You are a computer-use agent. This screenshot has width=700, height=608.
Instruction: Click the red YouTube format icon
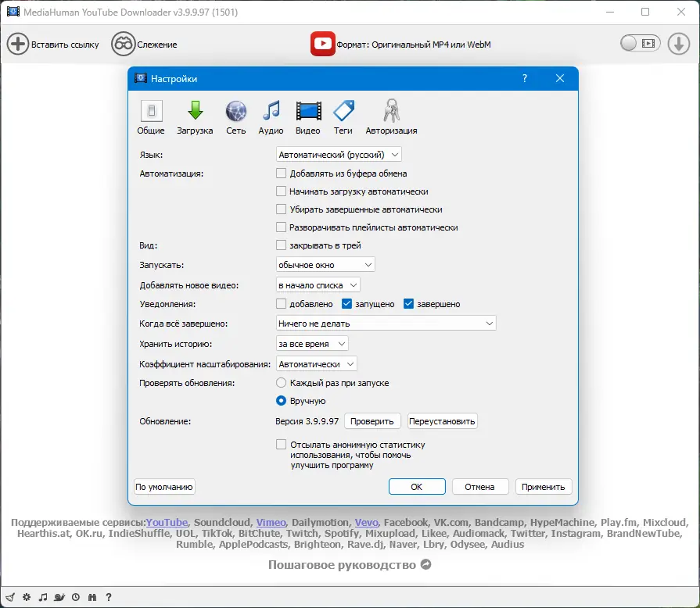323,44
